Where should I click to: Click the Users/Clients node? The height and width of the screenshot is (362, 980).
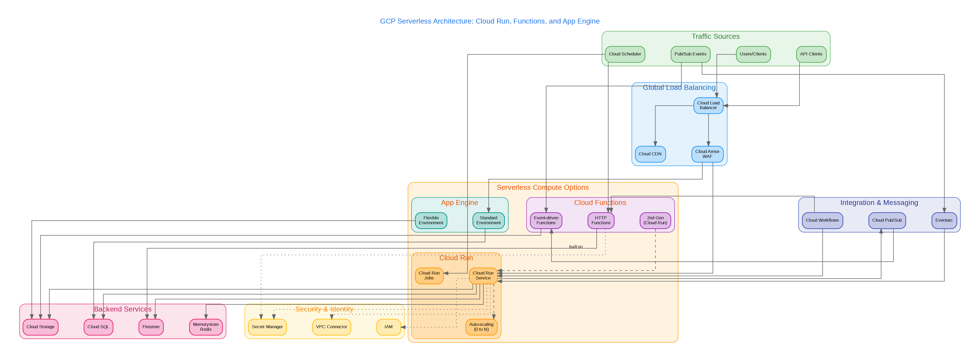pyautogui.click(x=753, y=54)
